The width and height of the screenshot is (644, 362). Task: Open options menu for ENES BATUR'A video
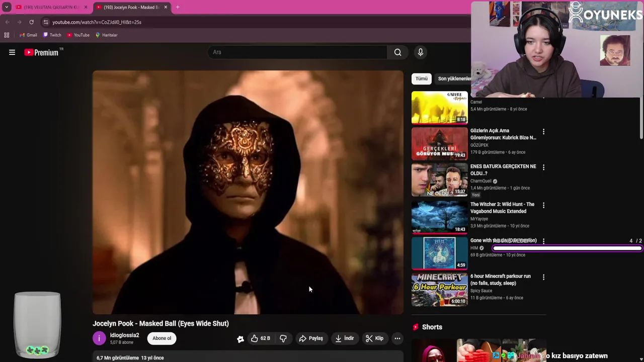point(543,167)
